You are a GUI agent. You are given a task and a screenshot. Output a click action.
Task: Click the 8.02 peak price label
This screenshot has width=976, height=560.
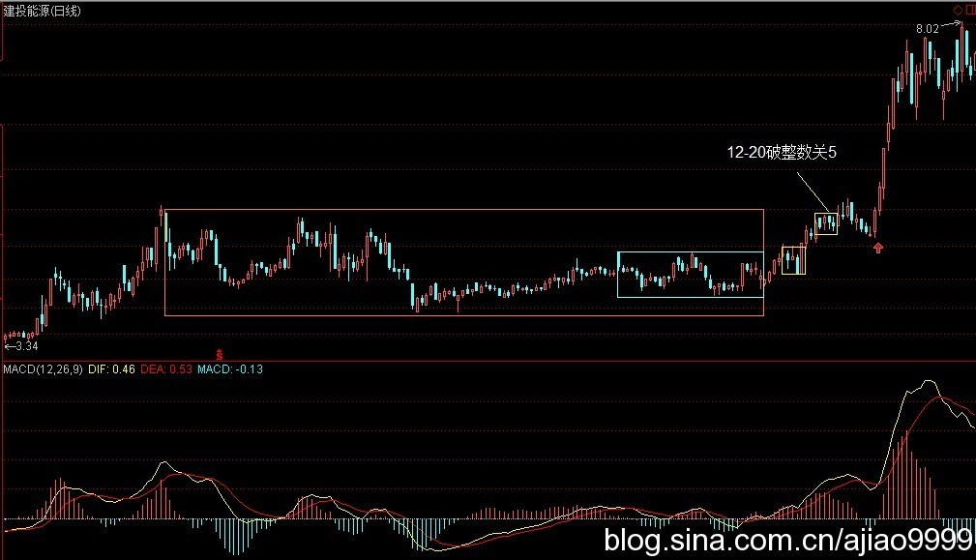(x=927, y=29)
